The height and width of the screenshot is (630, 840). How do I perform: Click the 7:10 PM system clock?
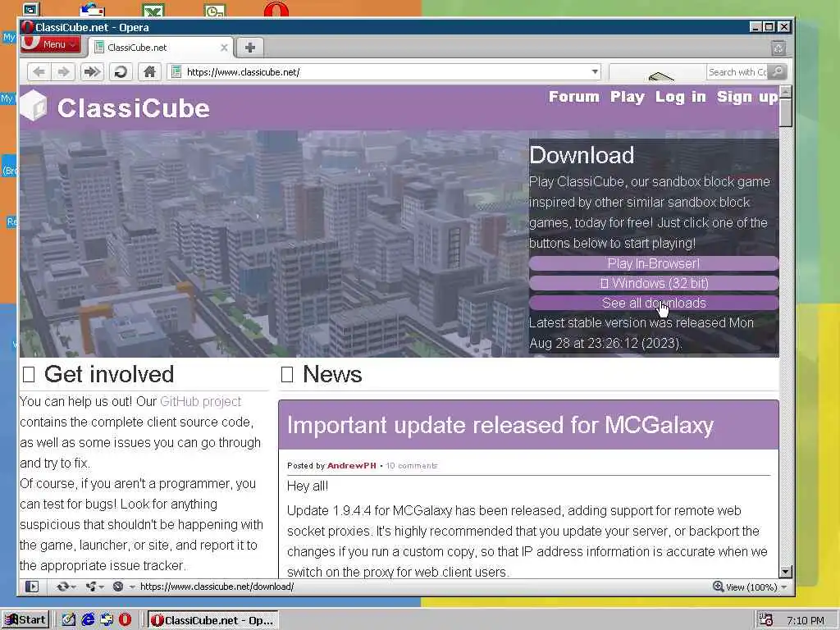[x=806, y=620]
